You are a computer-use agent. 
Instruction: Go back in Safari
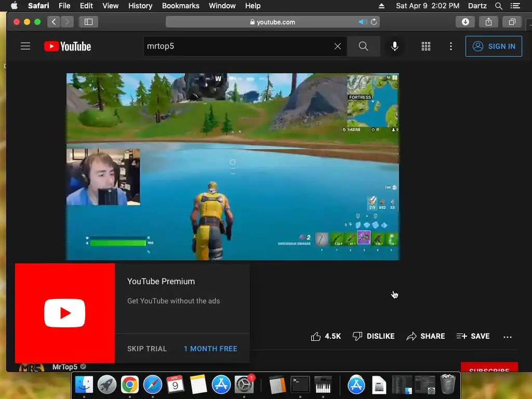tap(54, 22)
